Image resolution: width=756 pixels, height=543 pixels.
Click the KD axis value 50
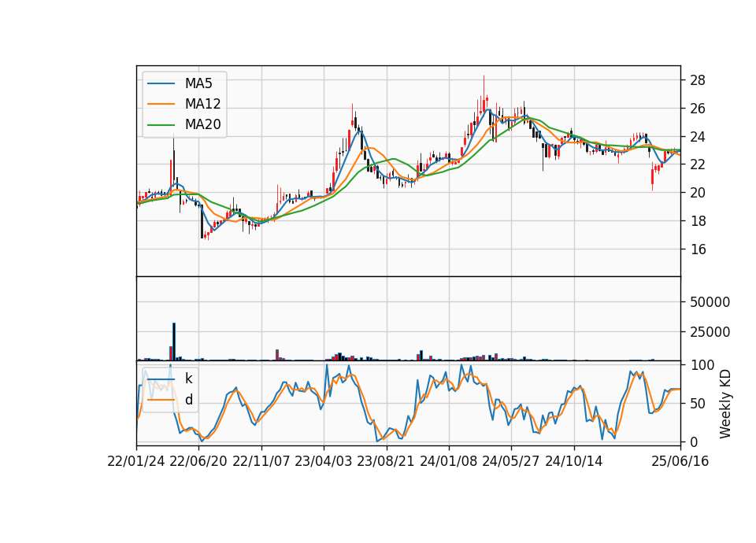pyautogui.click(x=698, y=404)
